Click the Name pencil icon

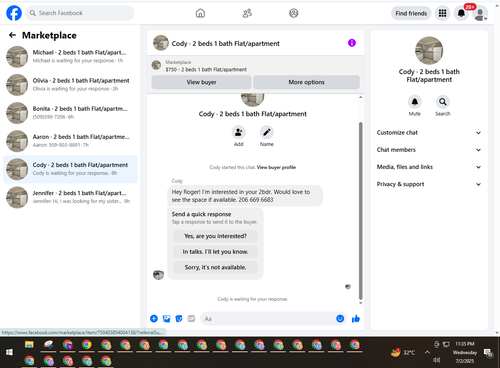point(267,132)
